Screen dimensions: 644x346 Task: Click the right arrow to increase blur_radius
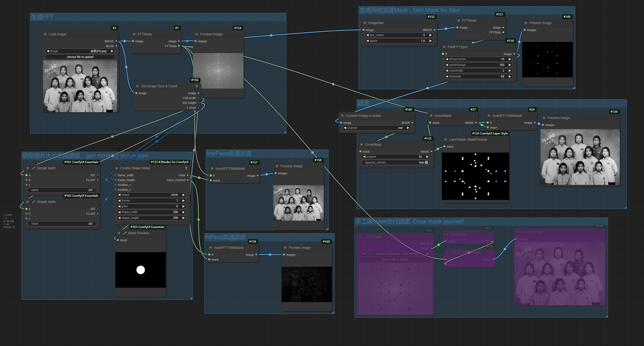click(430, 35)
